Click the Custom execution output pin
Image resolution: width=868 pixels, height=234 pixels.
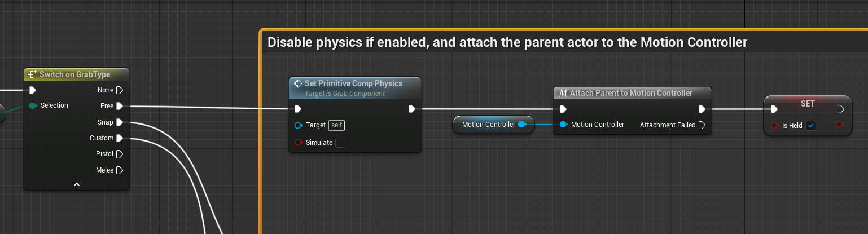click(119, 138)
